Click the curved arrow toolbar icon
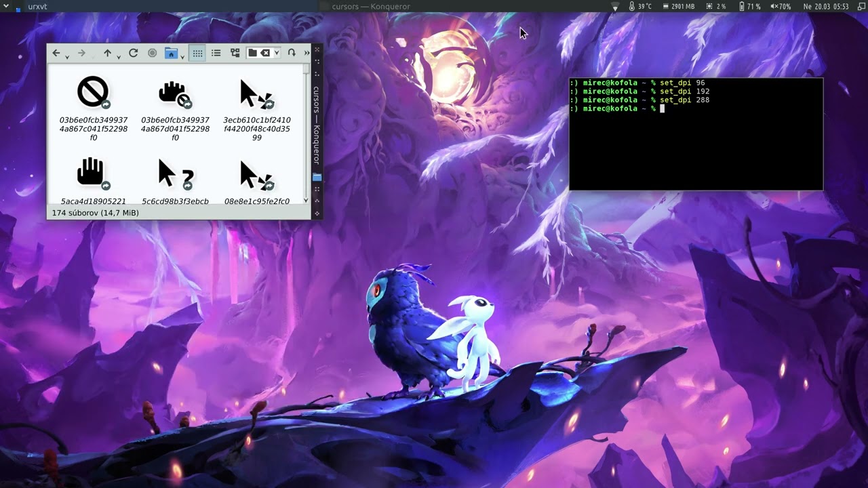 [292, 53]
